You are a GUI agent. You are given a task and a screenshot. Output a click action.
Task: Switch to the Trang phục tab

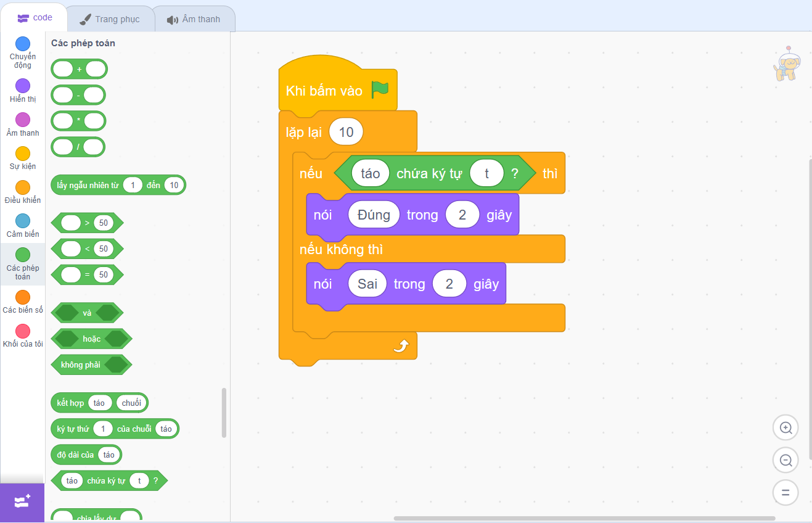point(110,19)
